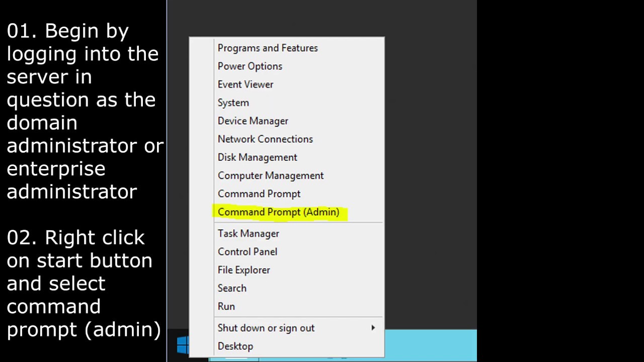
Task: Click the cyan taskbar strip beside the menu
Action: pyautogui.click(x=431, y=345)
